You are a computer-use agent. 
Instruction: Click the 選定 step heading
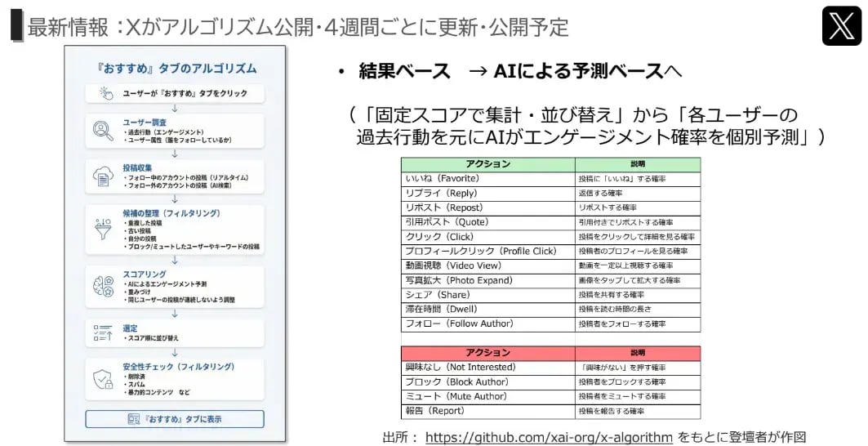[x=130, y=328]
